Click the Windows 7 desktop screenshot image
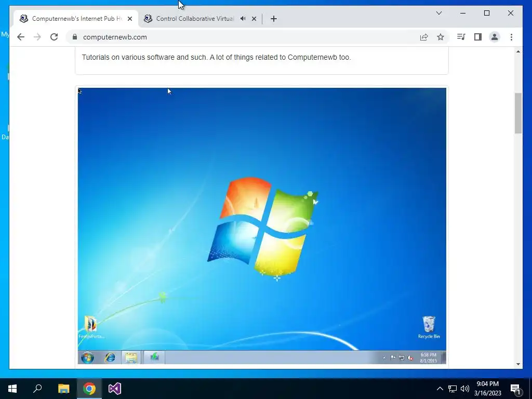Screen dimensions: 532x399 pyautogui.click(x=262, y=226)
